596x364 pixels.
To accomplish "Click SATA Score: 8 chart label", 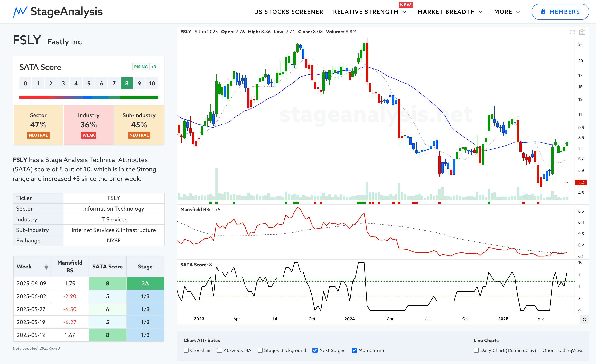I will 196,265.
